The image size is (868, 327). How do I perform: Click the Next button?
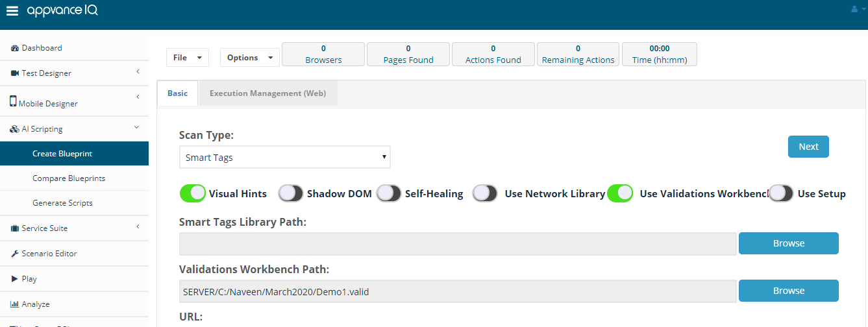click(x=808, y=147)
